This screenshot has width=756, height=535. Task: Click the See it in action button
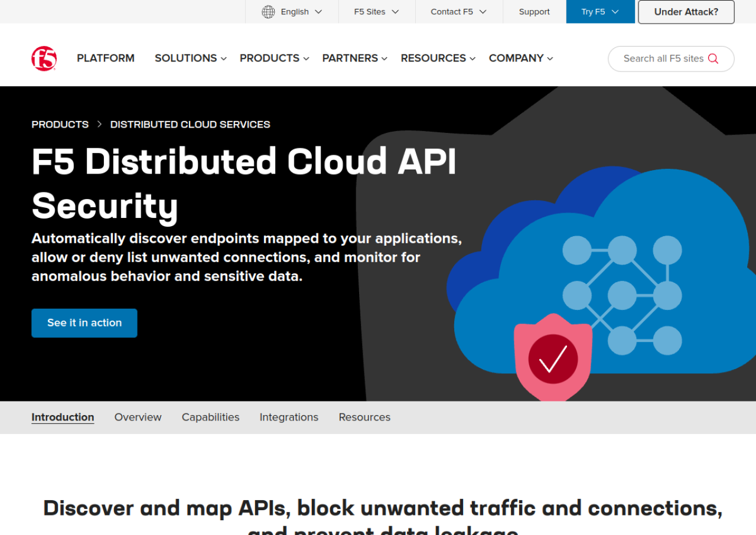(84, 323)
